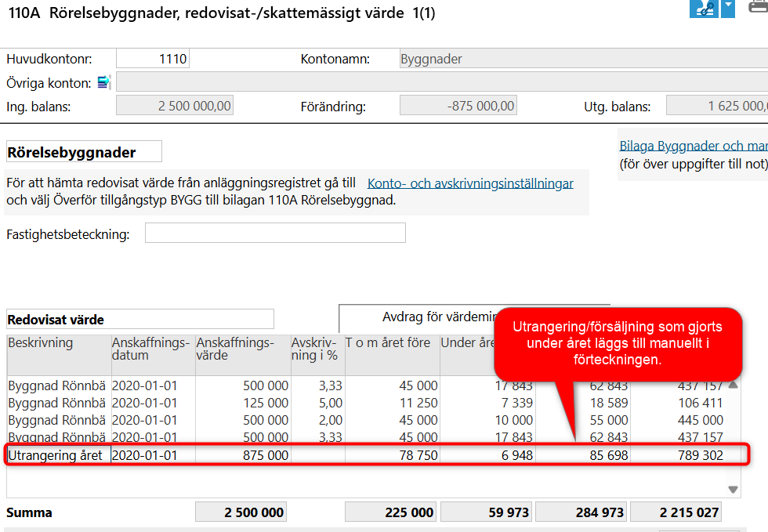Select the 106 411 cell

point(677,403)
